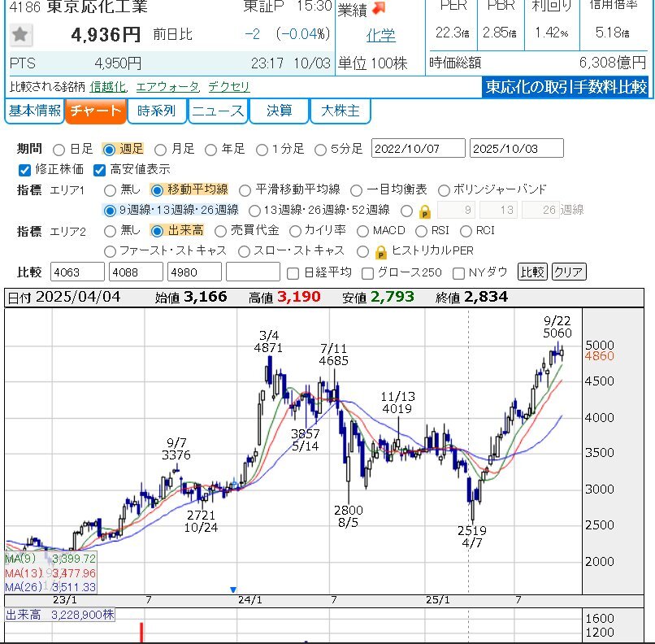
Task: Toggle the 高安値表示 checkbox
Action: (99, 170)
